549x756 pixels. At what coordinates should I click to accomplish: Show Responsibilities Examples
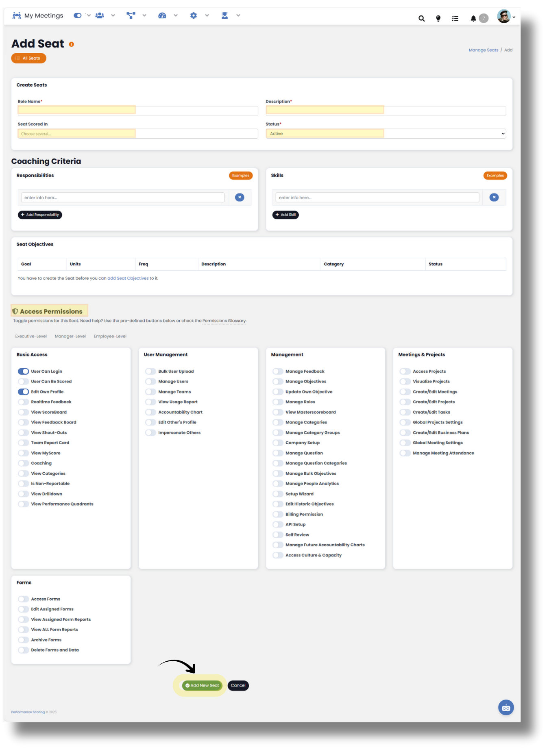click(x=241, y=176)
